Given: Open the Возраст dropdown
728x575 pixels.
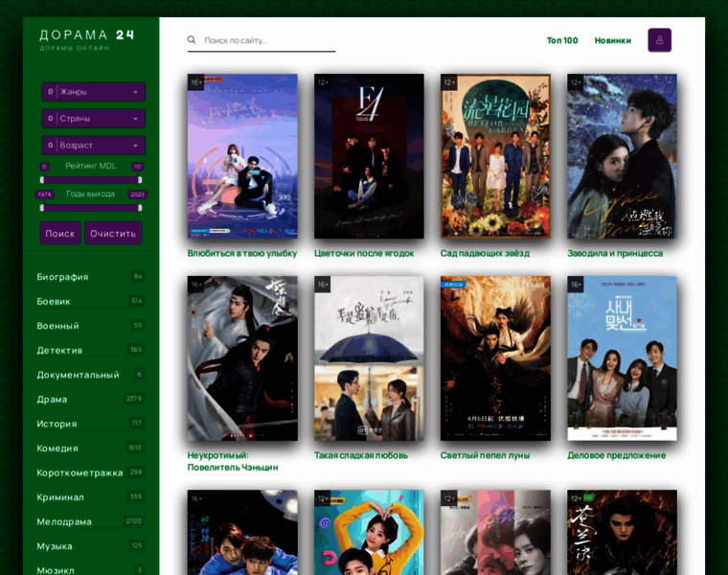Looking at the screenshot, I should [93, 146].
